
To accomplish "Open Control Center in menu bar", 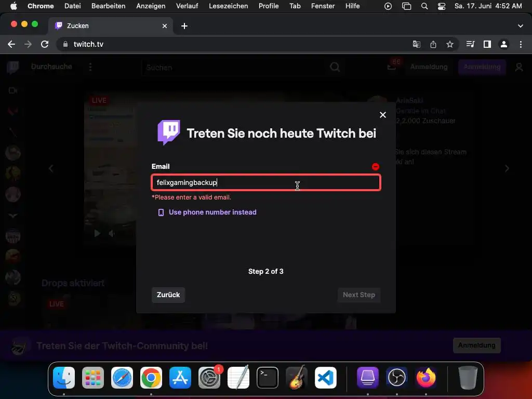I will 442,6.
